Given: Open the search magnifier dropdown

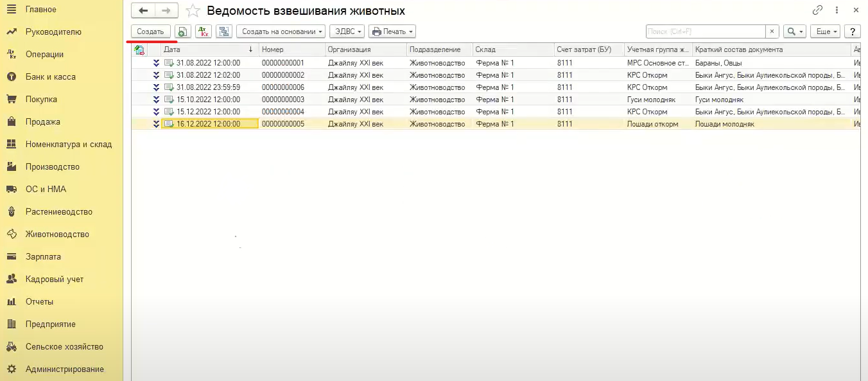Looking at the screenshot, I should (795, 31).
